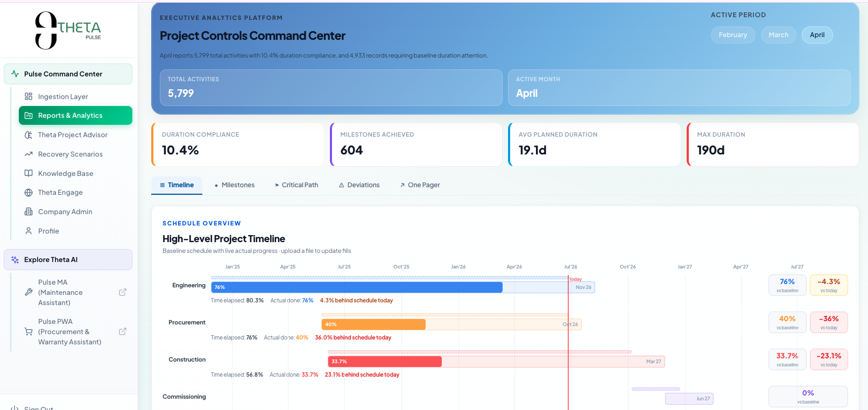
Task: Navigate to Theta Engage
Action: (75, 193)
